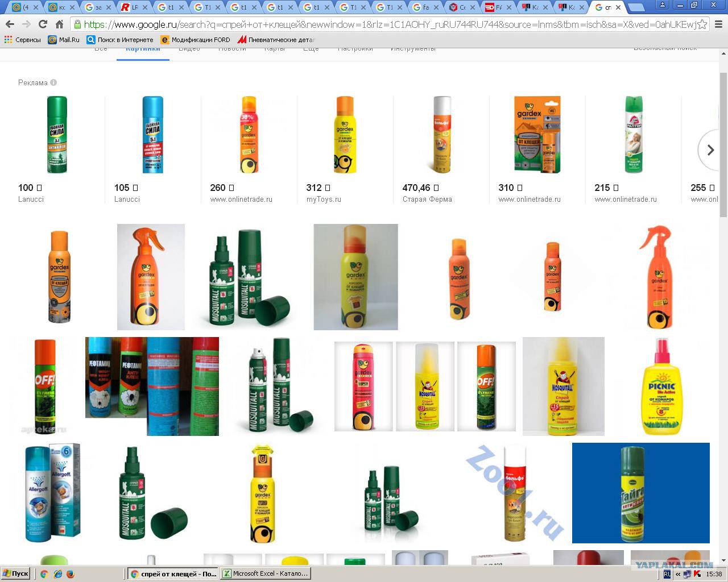Open the Больфо image with zoo1.ru watermark
The width and height of the screenshot is (728, 582).
click(x=515, y=493)
